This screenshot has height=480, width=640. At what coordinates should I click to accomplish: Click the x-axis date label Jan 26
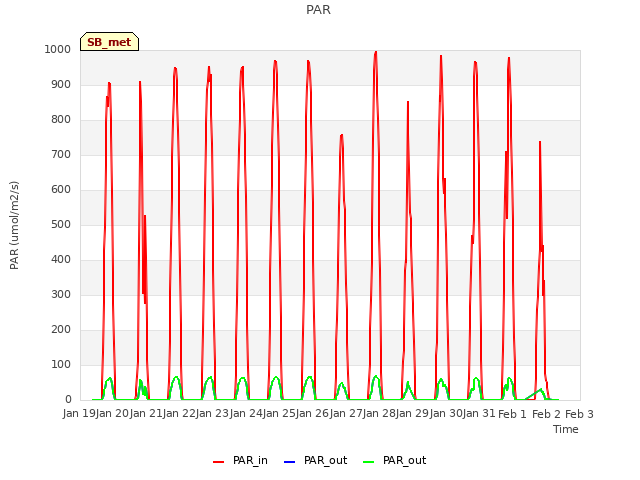pyautogui.click(x=312, y=414)
